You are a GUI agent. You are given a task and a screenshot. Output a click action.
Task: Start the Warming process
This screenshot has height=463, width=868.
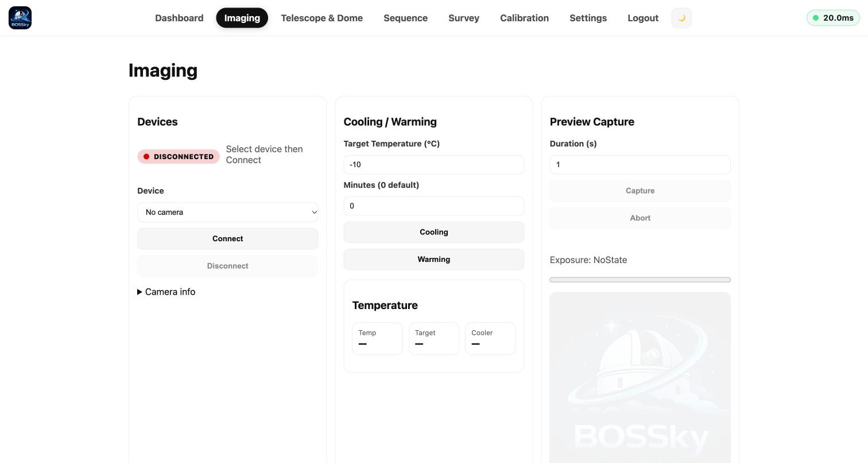pyautogui.click(x=433, y=260)
